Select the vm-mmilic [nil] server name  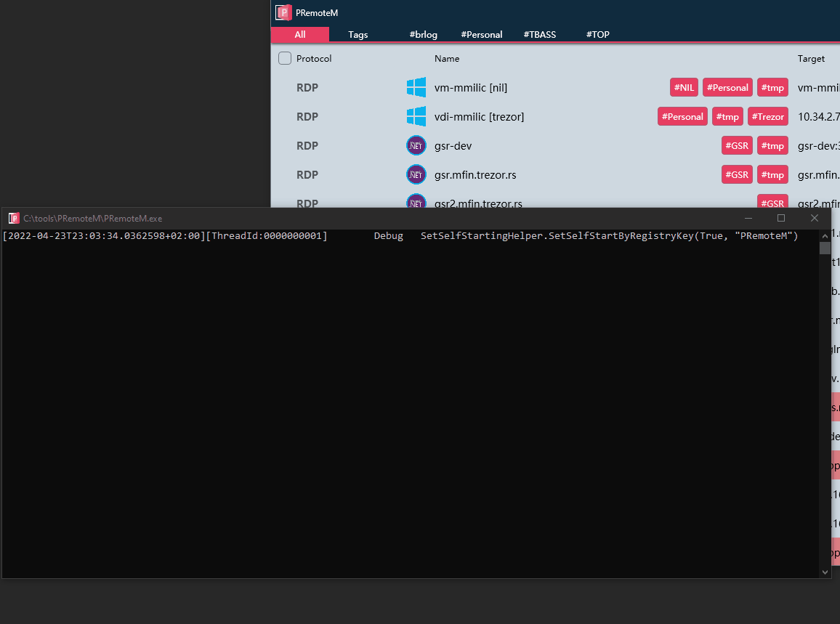pos(471,87)
